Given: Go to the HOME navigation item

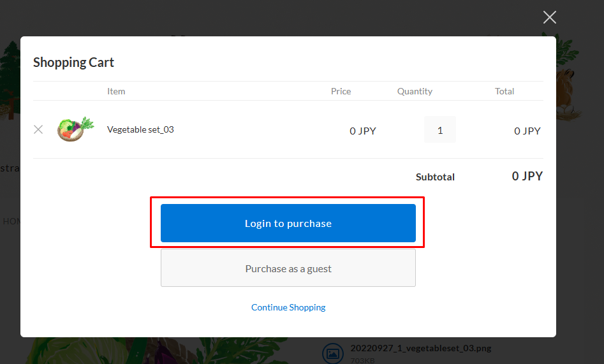Looking at the screenshot, I should pyautogui.click(x=11, y=221).
